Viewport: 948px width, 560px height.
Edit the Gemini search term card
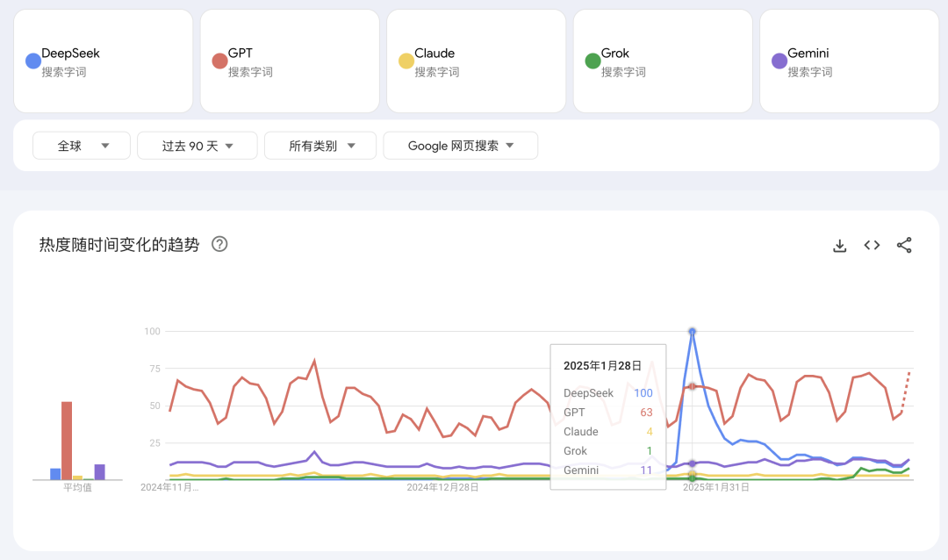(850, 61)
